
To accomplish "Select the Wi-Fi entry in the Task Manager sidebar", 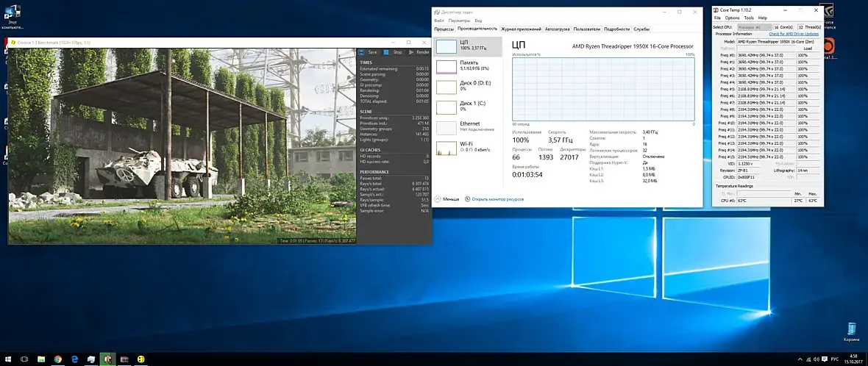I will point(469,147).
